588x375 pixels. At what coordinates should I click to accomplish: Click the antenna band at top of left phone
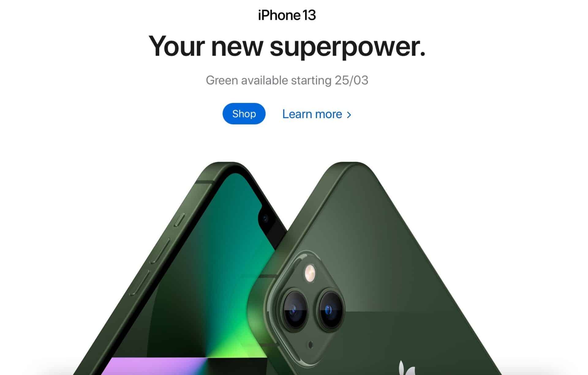204,182
